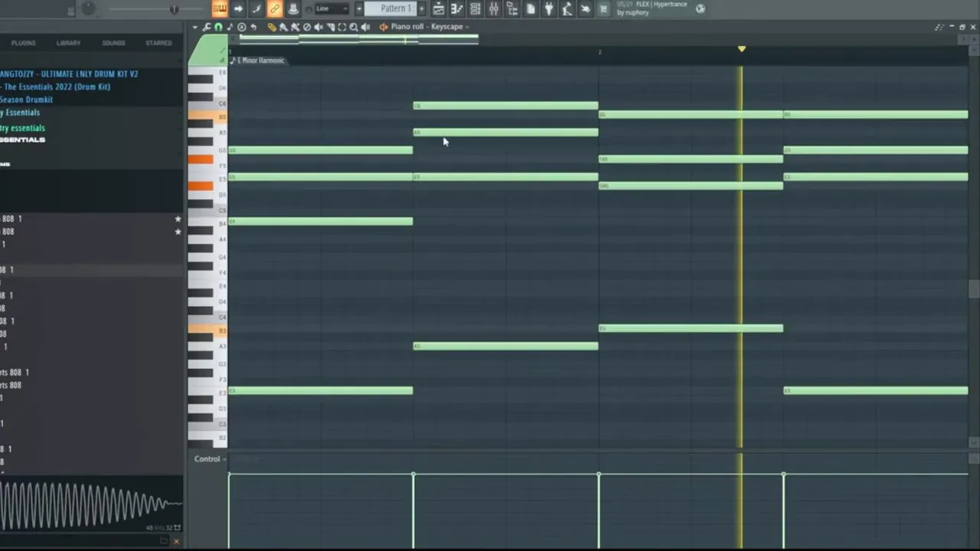Viewport: 980px width, 551px height.
Task: Toggle the magnet snap icon in piano roll
Action: point(218,28)
